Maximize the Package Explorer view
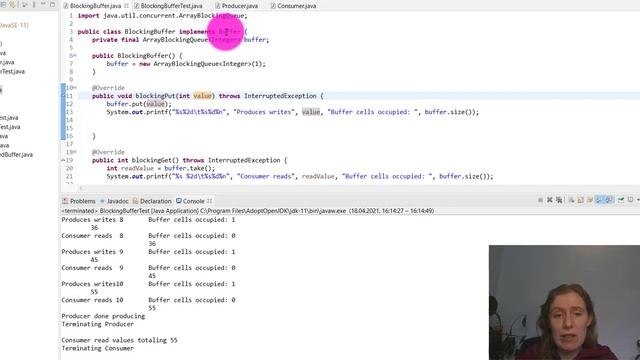This screenshot has width=640, height=360. click(52, 4)
